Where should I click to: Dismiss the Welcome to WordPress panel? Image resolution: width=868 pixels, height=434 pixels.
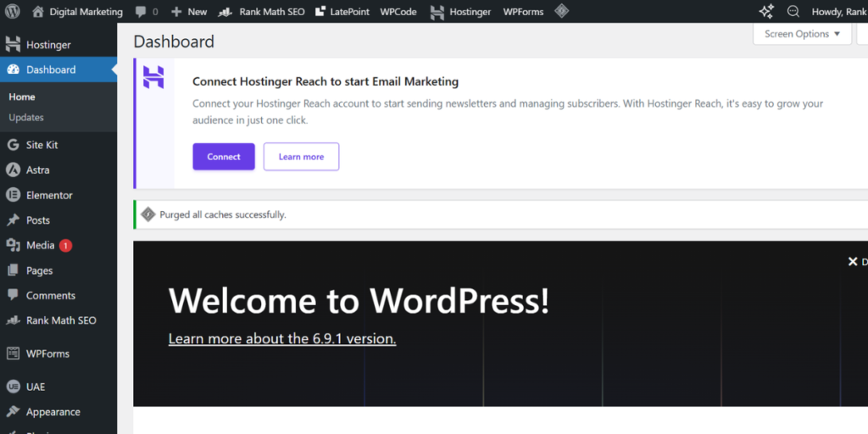click(857, 261)
